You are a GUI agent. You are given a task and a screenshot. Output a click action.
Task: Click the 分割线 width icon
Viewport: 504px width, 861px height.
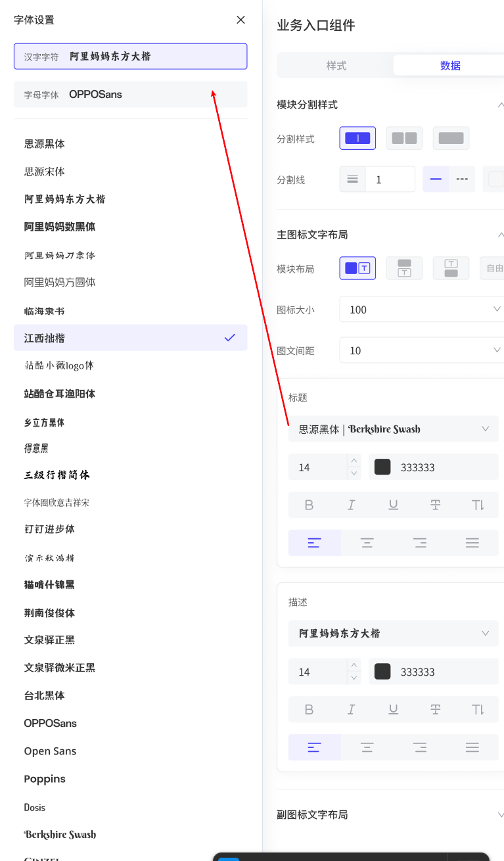point(353,179)
